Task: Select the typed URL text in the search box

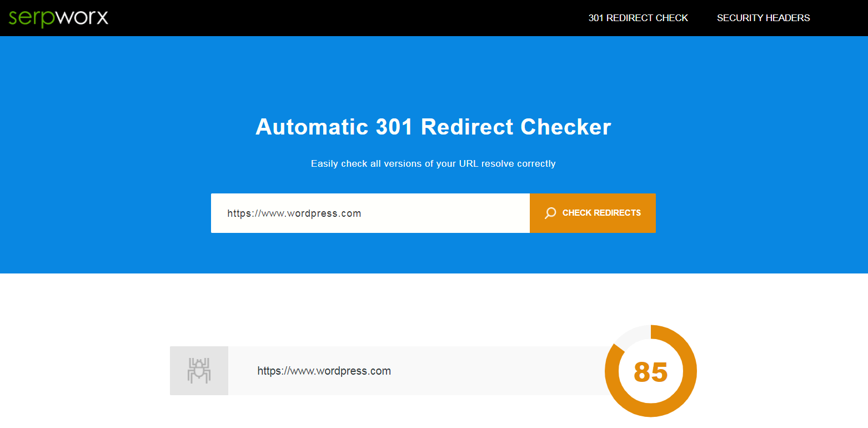Action: pos(294,213)
